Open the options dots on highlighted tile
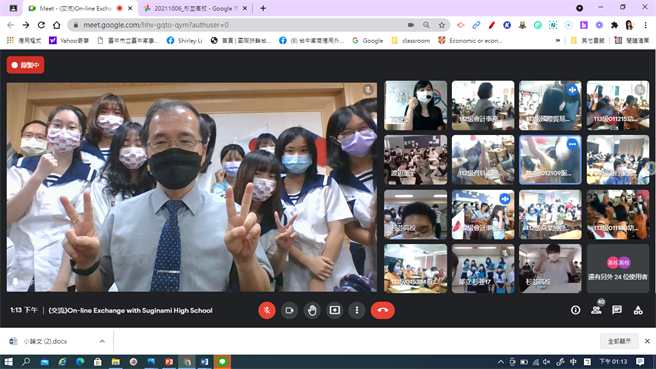Image resolution: width=656 pixels, height=369 pixels. 572,144
